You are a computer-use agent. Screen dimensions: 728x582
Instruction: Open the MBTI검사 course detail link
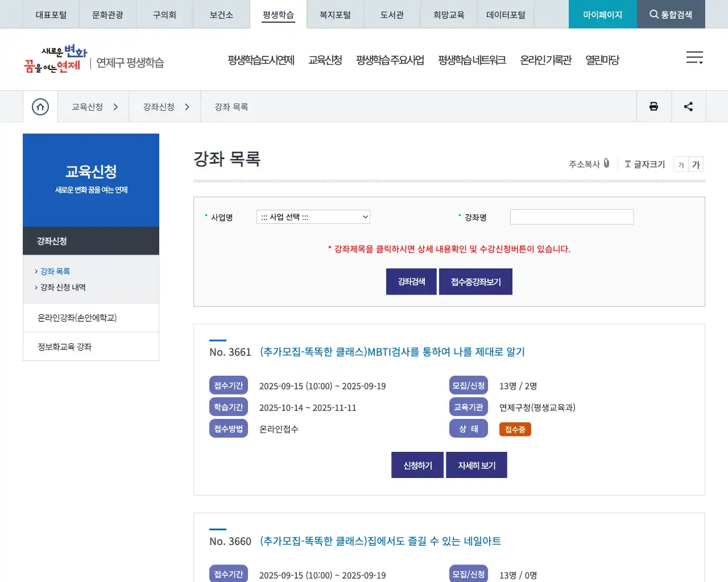click(392, 352)
